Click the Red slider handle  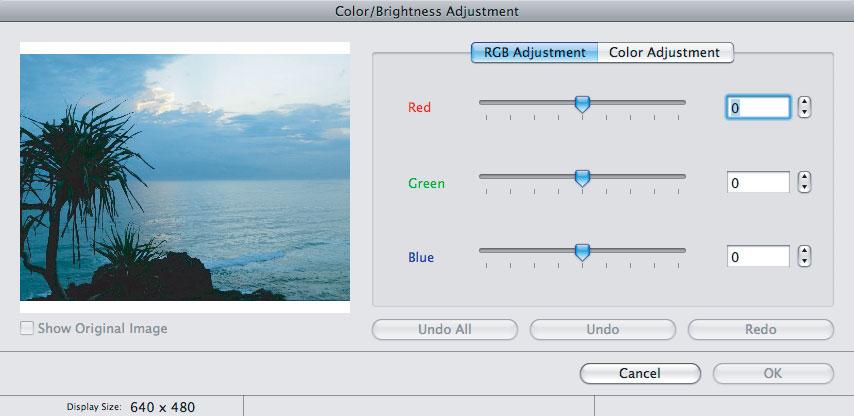pos(582,104)
